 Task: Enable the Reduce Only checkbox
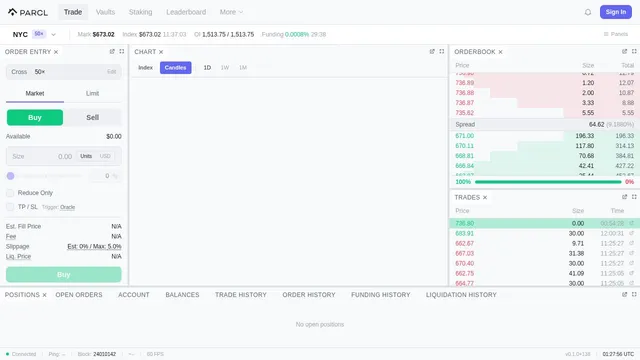point(10,193)
